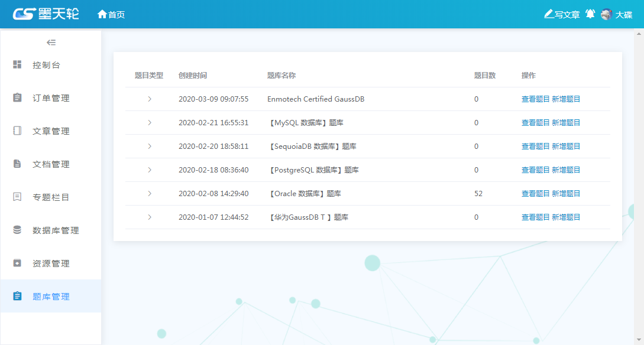Click the user avatar in the header
The height and width of the screenshot is (345, 644).
(606, 14)
